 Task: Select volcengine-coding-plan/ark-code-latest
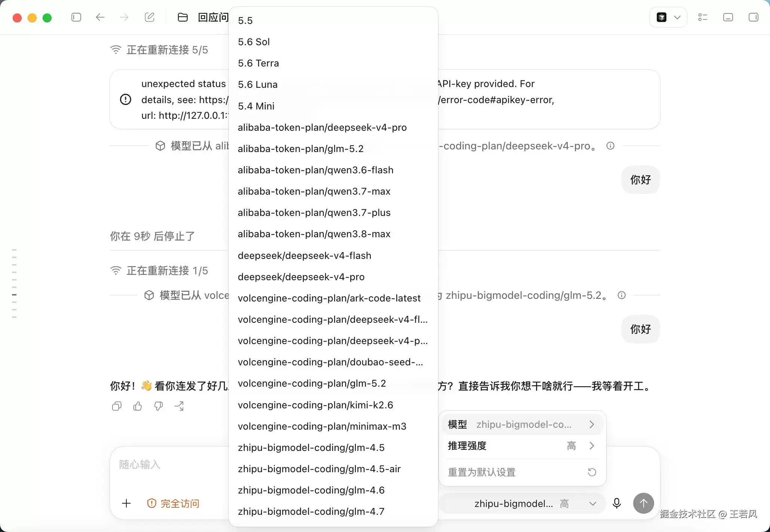point(333,298)
